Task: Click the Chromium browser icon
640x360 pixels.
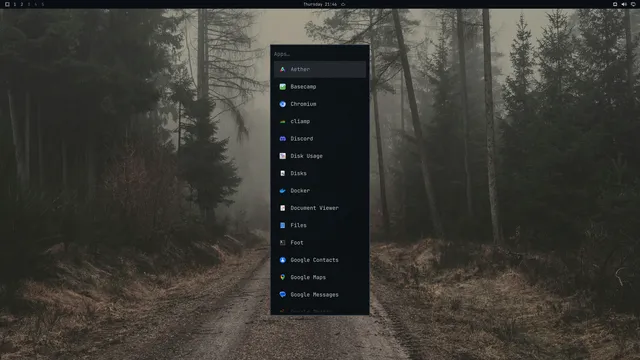Action: [x=282, y=104]
